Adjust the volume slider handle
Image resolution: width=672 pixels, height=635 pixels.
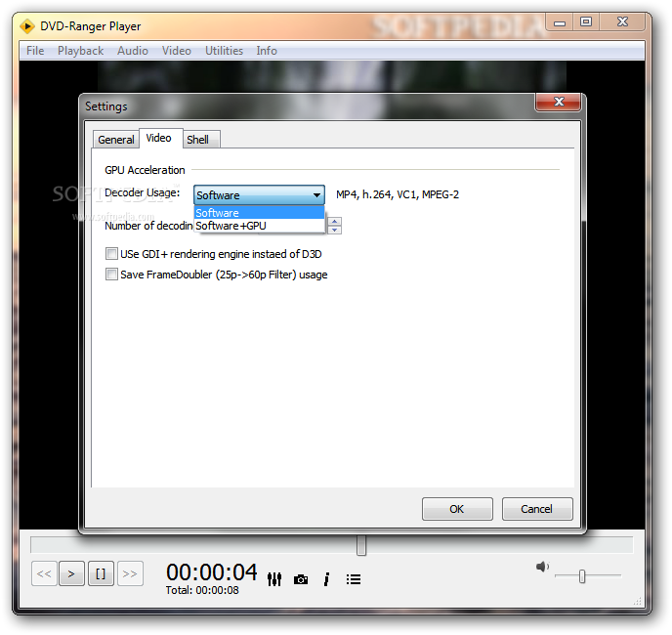pyautogui.click(x=582, y=576)
